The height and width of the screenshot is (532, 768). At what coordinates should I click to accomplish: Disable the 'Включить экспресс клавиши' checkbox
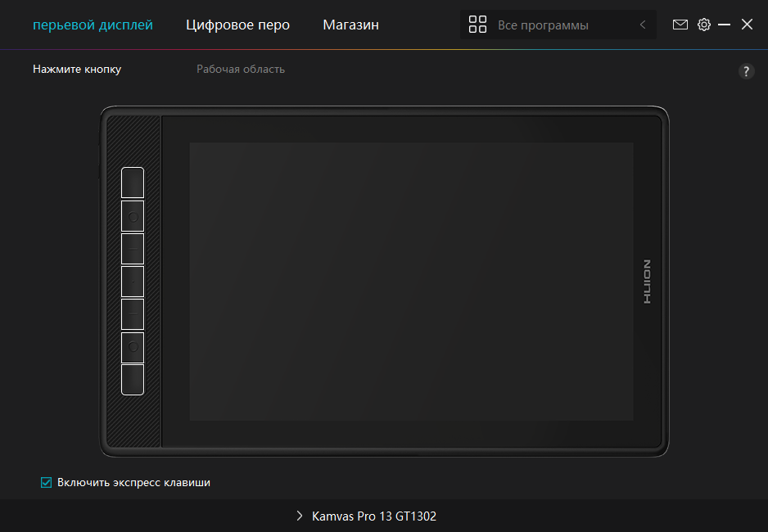(47, 483)
